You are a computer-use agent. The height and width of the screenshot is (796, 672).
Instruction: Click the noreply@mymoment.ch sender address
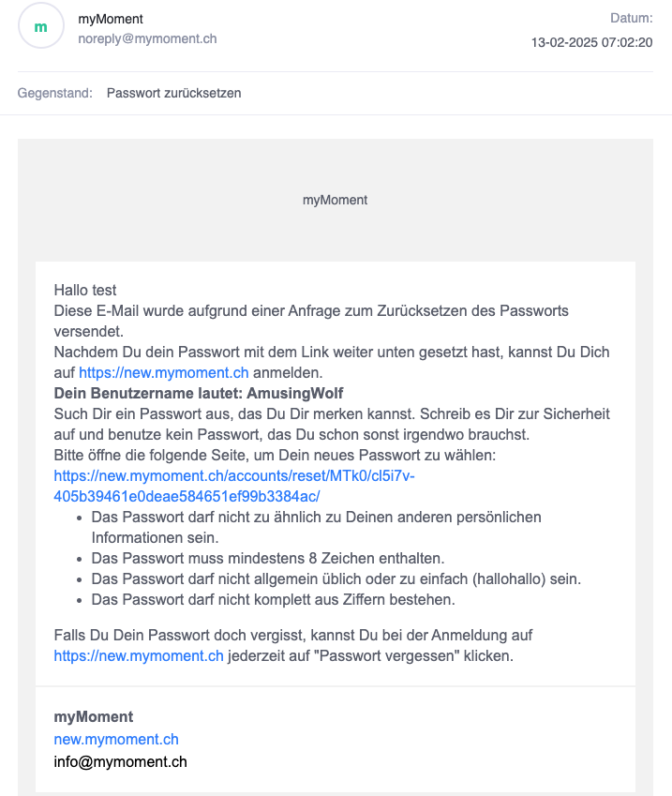(x=147, y=39)
